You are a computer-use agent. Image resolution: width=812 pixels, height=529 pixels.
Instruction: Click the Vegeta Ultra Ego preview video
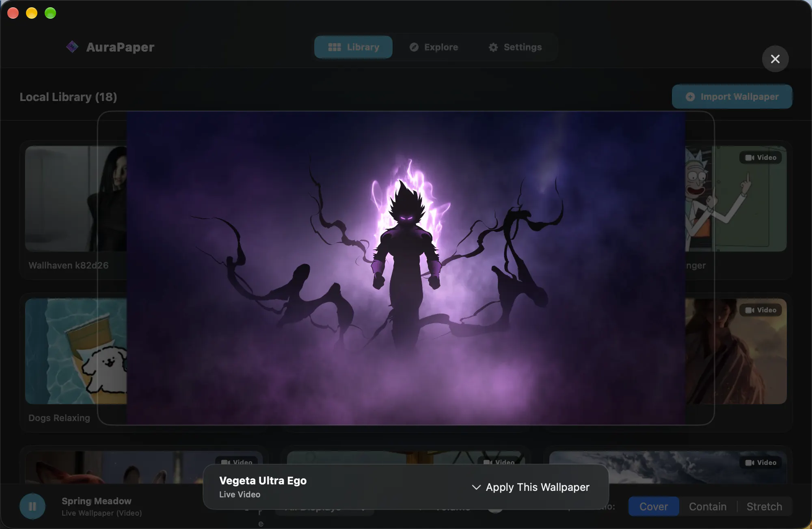pyautogui.click(x=406, y=268)
